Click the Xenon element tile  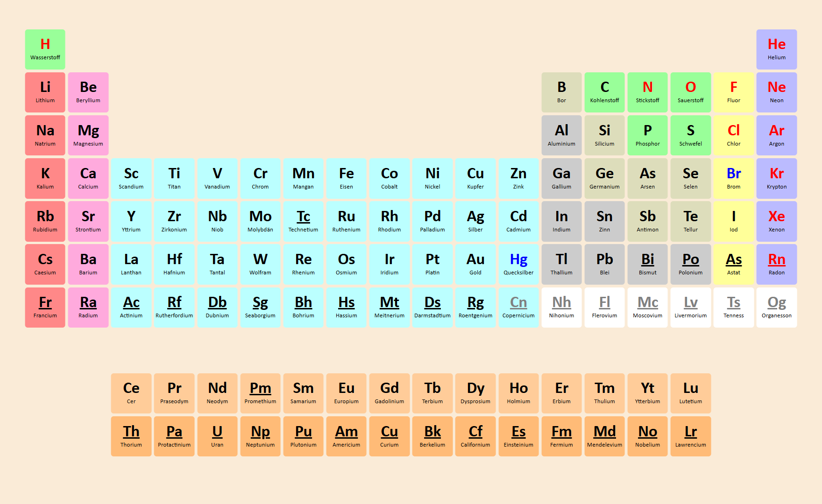777,221
